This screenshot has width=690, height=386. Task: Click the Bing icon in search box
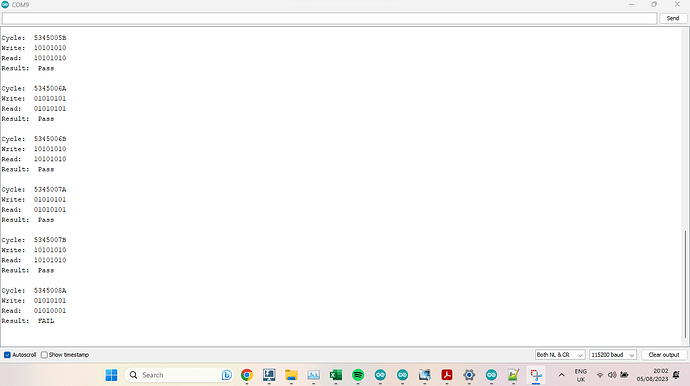point(227,375)
